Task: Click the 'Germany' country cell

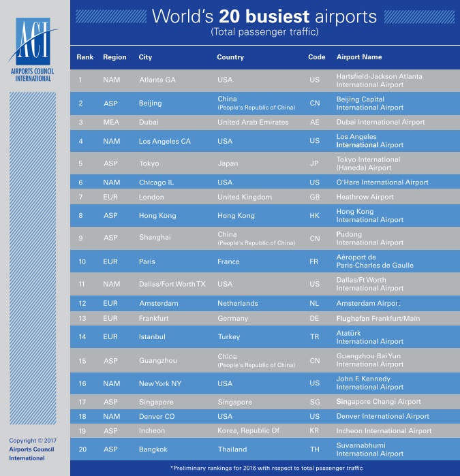Action: [233, 319]
